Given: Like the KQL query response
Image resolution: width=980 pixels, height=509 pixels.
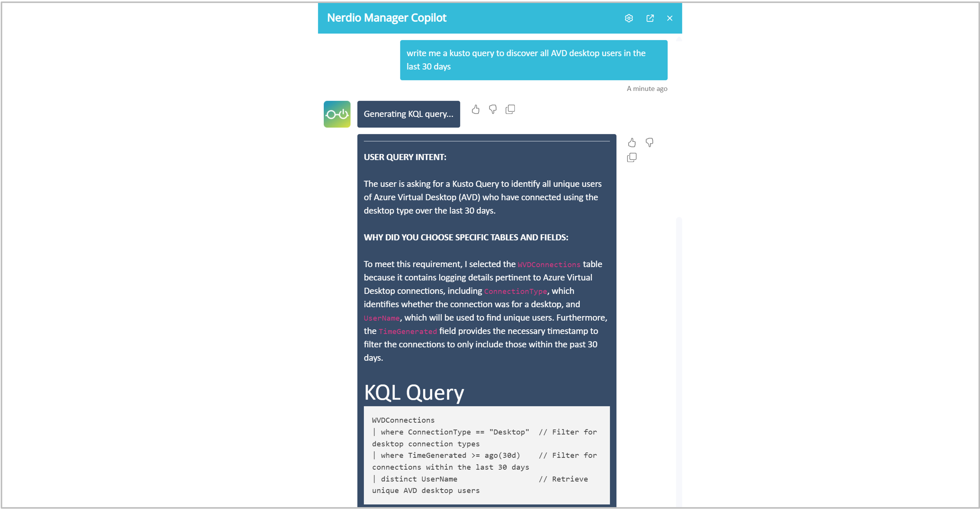Looking at the screenshot, I should click(632, 143).
